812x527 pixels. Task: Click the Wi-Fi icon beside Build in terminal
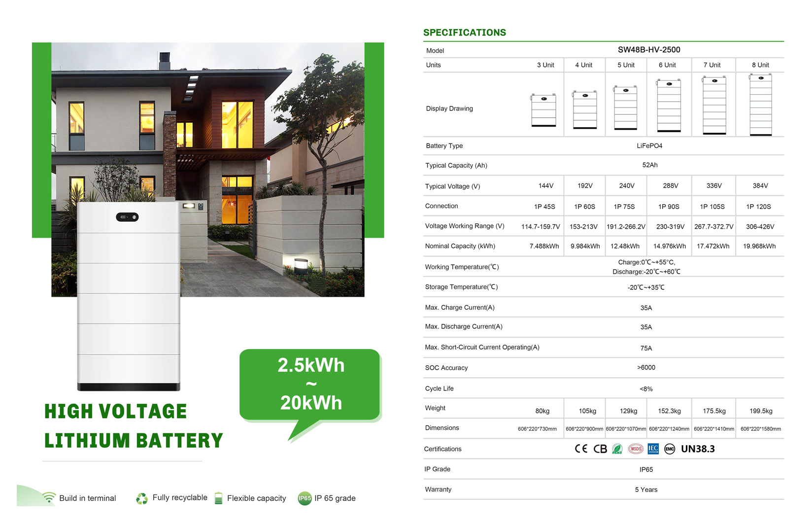pyautogui.click(x=49, y=497)
